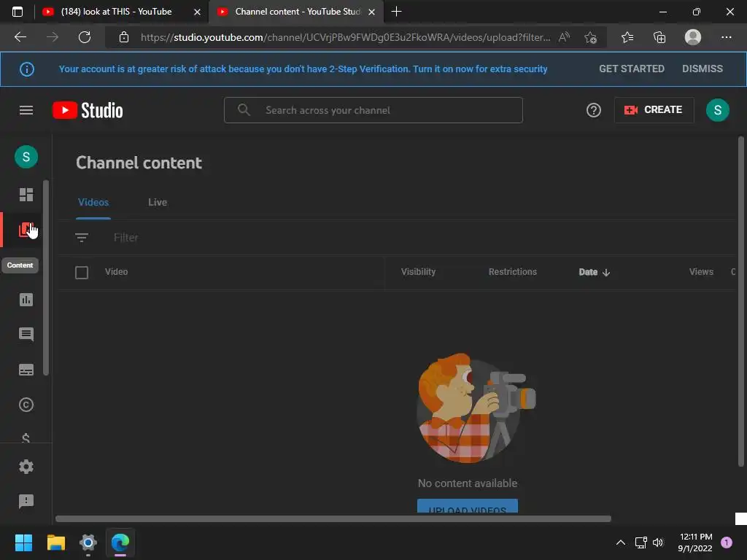
Task: Click the Restrictions column header
Action: click(x=512, y=272)
